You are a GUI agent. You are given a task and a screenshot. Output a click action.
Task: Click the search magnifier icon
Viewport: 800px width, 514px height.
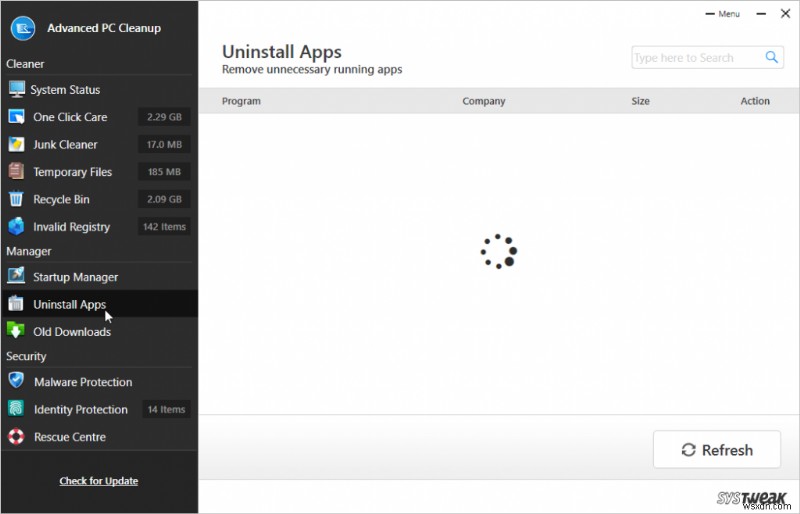[x=771, y=57]
